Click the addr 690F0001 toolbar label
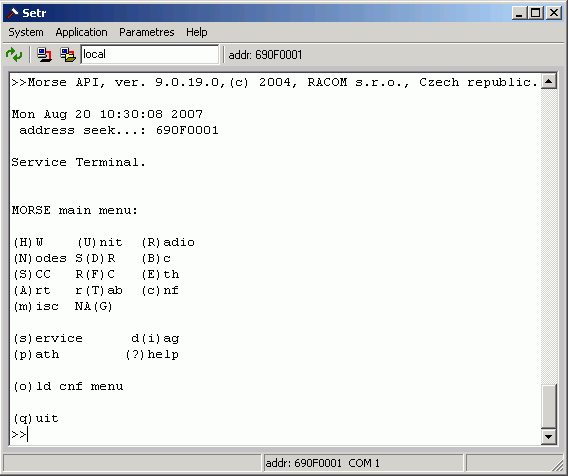The height and width of the screenshot is (476, 568). 265,55
